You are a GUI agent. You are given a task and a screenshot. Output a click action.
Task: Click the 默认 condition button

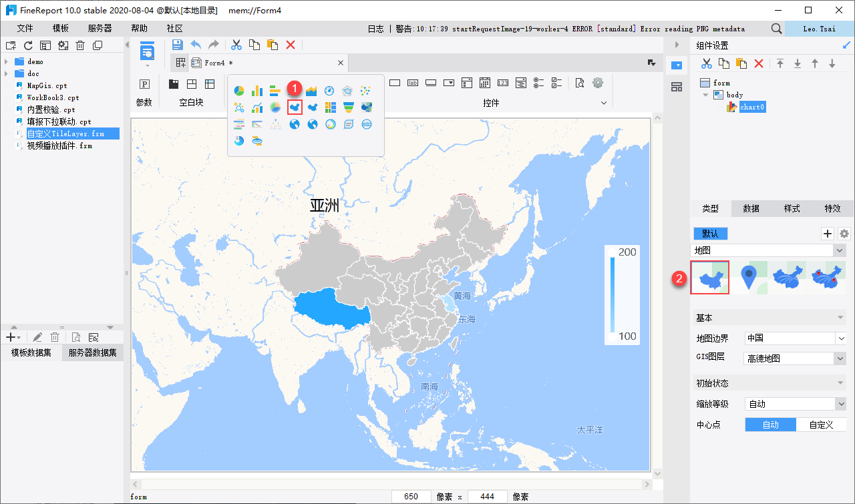(710, 234)
